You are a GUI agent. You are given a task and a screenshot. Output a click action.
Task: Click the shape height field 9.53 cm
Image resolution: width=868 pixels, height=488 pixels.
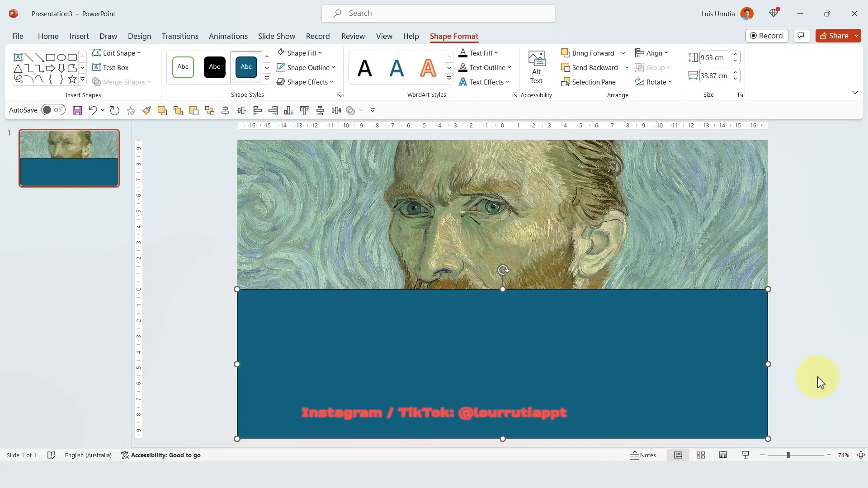point(715,57)
